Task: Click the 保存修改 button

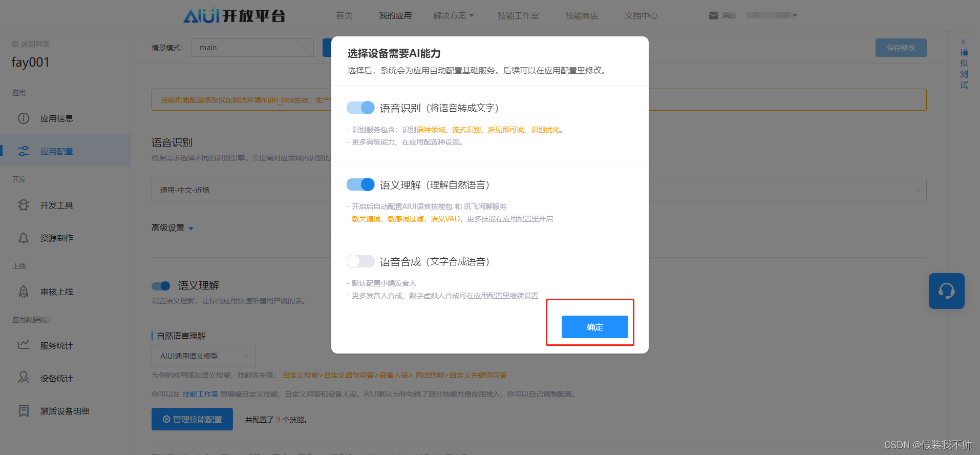Action: click(901, 48)
